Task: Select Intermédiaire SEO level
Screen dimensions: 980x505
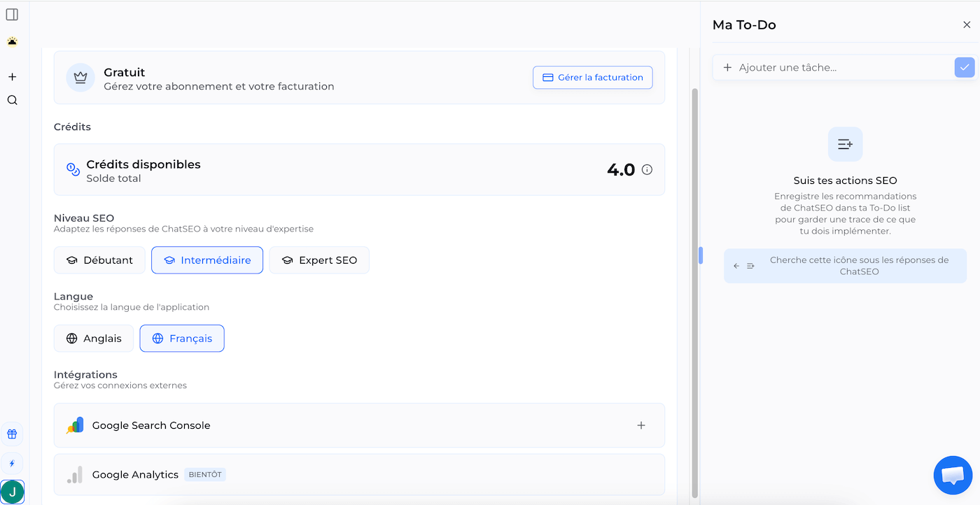Action: pos(207,260)
